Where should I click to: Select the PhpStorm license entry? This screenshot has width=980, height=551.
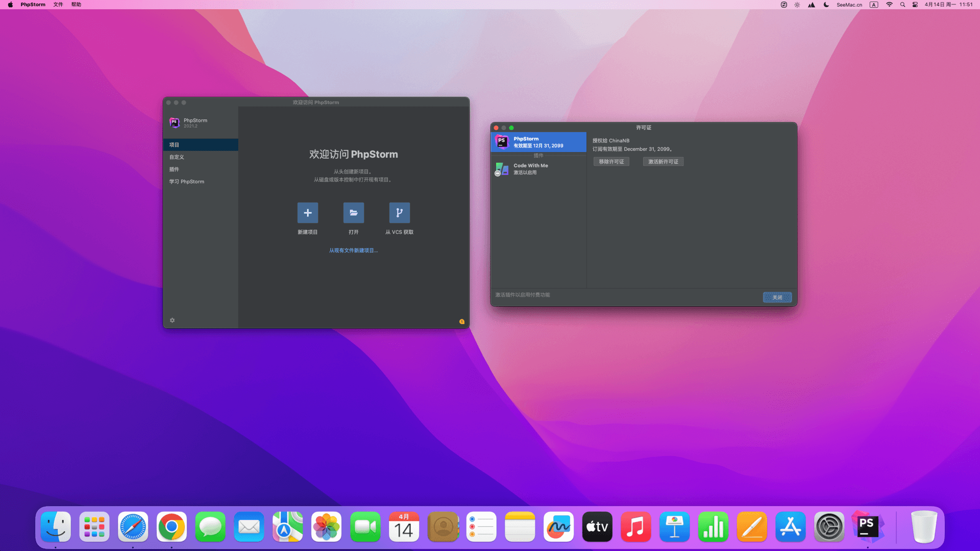pos(538,142)
